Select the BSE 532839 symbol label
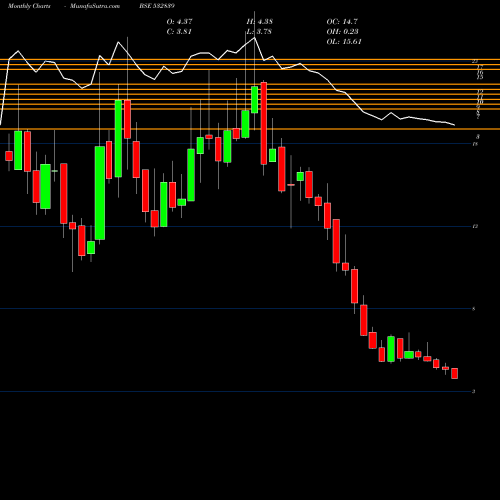This screenshot has height=500, width=500. pyautogui.click(x=157, y=6)
